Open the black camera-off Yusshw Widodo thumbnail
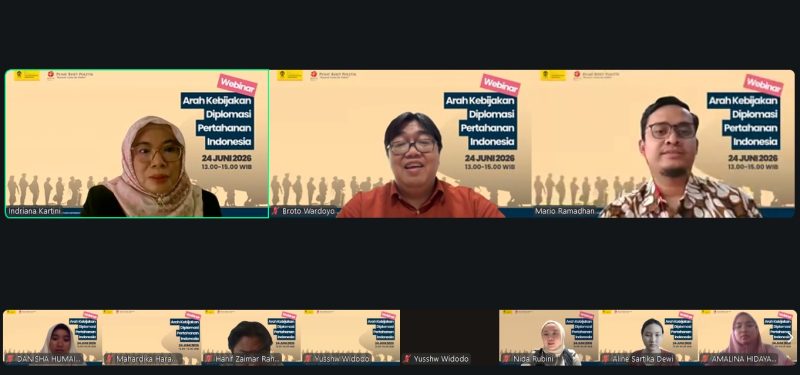The image size is (800, 375). (449, 337)
